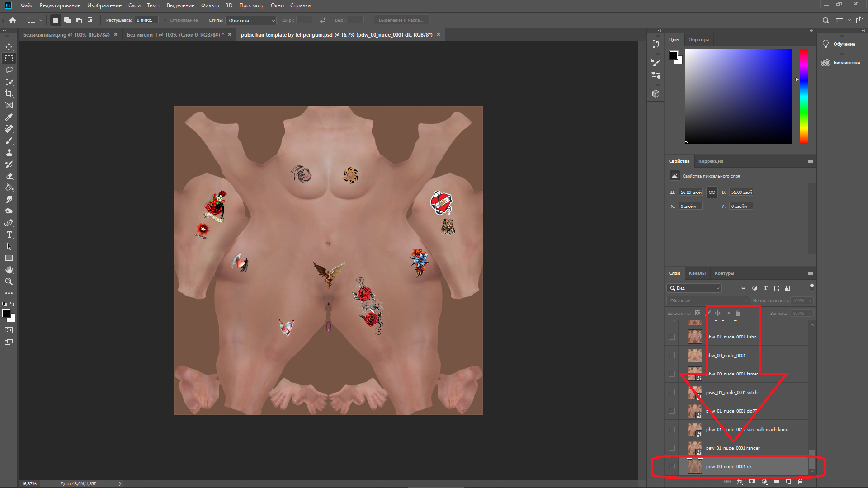The width and height of the screenshot is (868, 488).
Task: Click the Home icon in options bar
Action: [x=13, y=20]
